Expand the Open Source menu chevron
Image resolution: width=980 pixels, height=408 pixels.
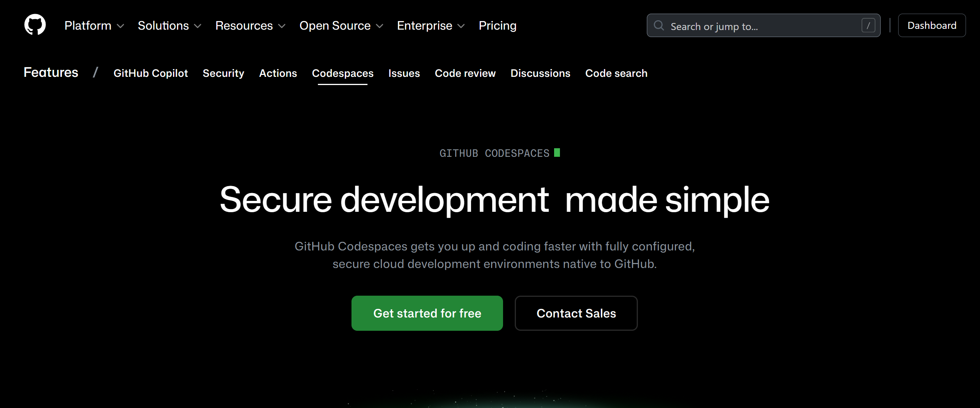click(x=380, y=26)
